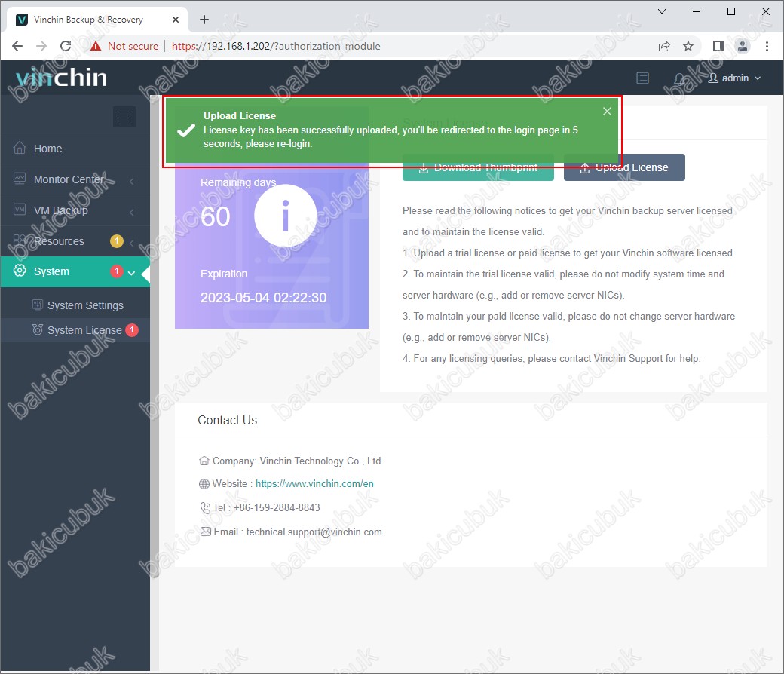The height and width of the screenshot is (674, 784).
Task: Click Monitor Center expand chevron
Action: 131,181
